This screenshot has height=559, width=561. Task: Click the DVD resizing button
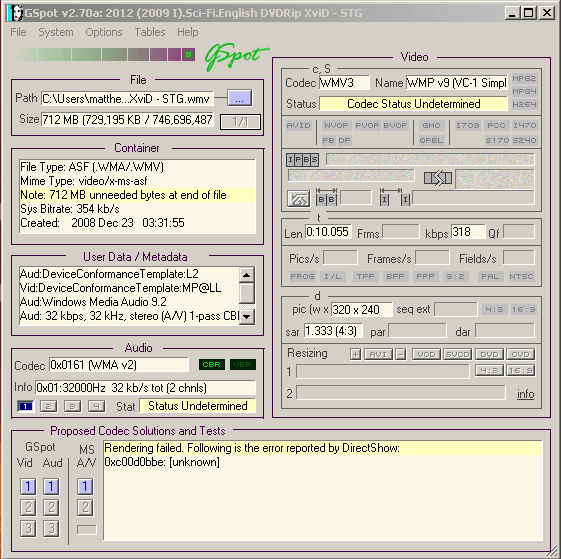click(489, 354)
